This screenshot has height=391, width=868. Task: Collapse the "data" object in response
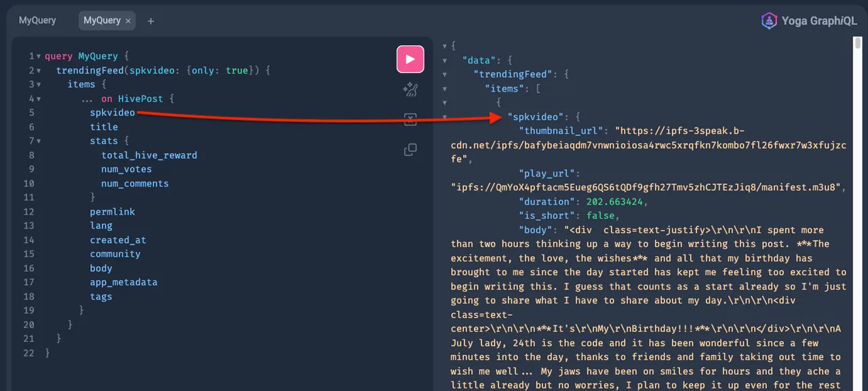coord(444,60)
